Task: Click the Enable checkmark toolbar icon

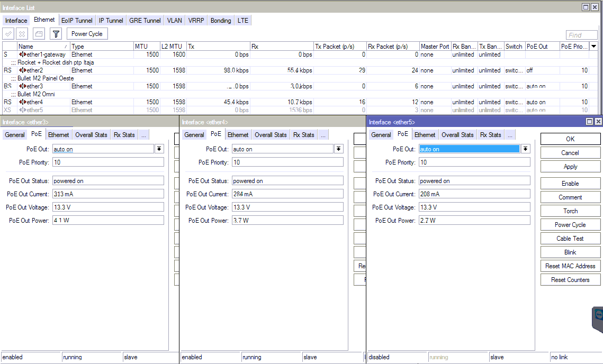Action: (8, 34)
